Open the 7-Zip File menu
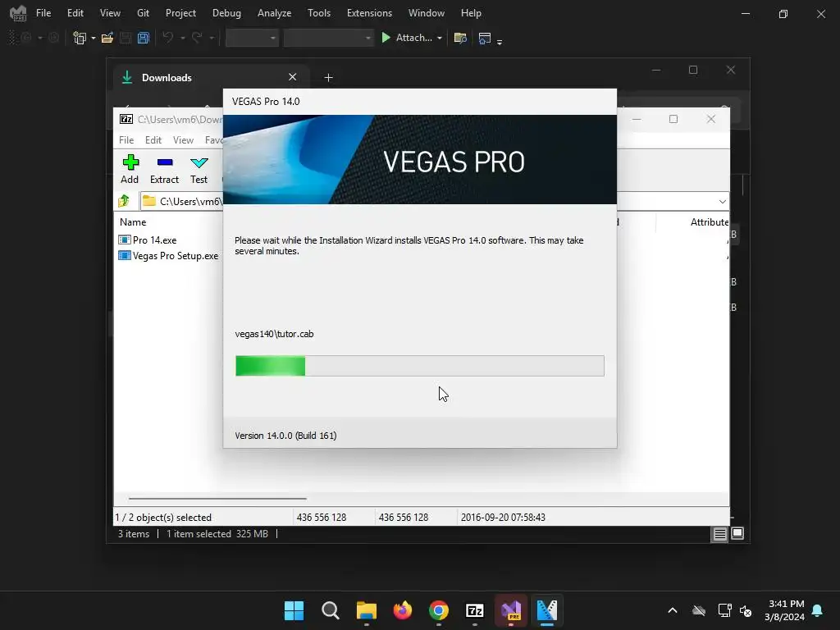Screen dimensions: 840x630 (x=126, y=139)
